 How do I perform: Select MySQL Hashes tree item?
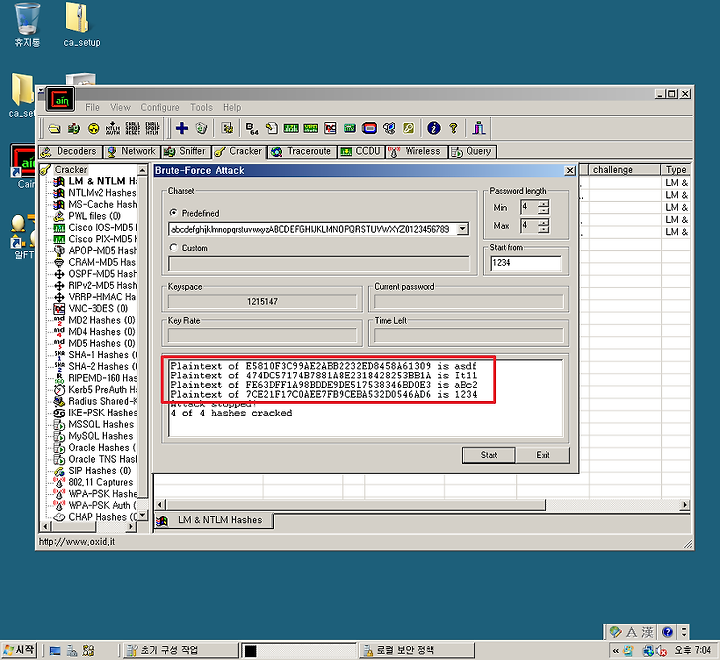pyautogui.click(x=94, y=436)
